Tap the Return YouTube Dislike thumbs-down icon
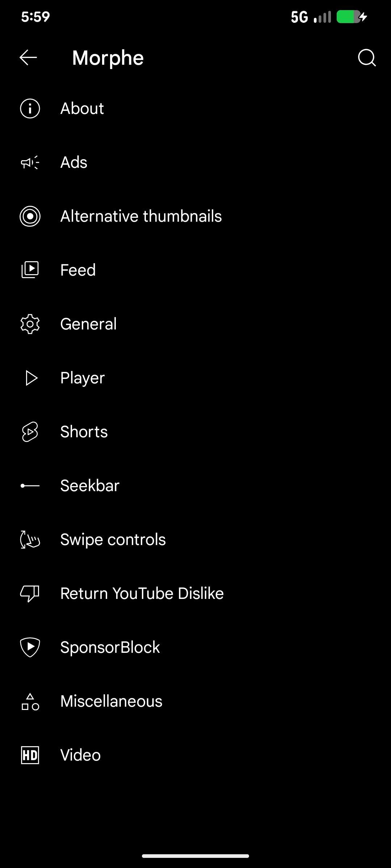This screenshot has width=391, height=868. click(30, 593)
